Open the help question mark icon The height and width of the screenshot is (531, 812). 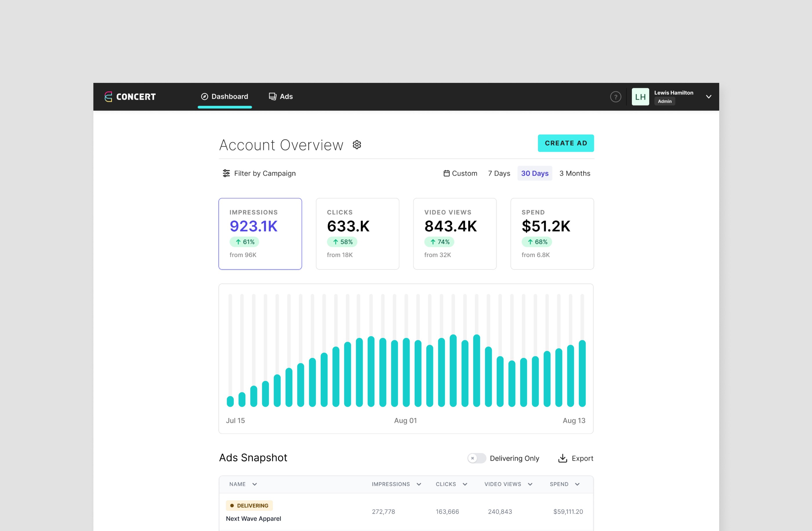(x=615, y=97)
